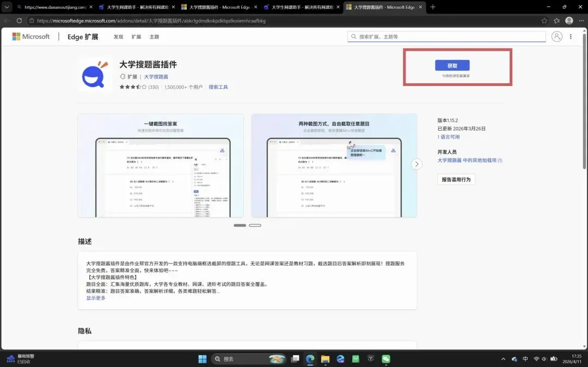Open the site information lock icon
This screenshot has height=367, width=588.
point(32,21)
